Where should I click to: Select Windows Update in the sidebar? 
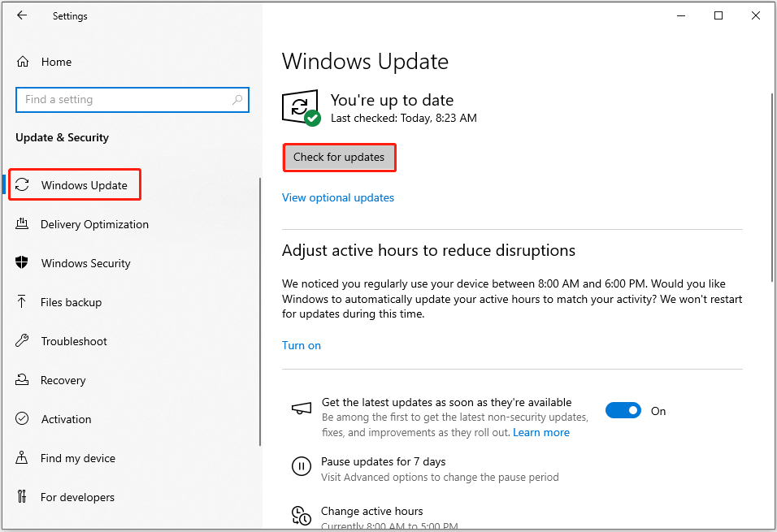pos(84,185)
